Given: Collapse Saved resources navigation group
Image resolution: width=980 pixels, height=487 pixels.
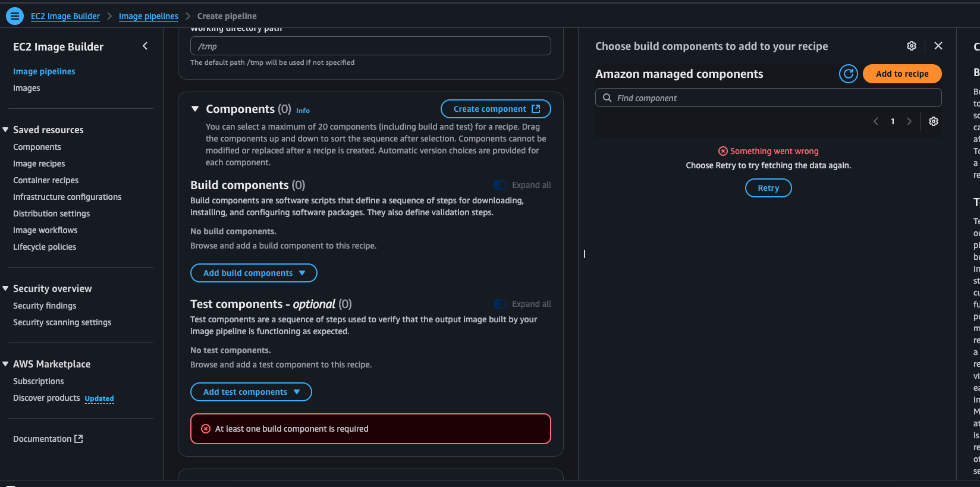Looking at the screenshot, I should click(x=5, y=130).
